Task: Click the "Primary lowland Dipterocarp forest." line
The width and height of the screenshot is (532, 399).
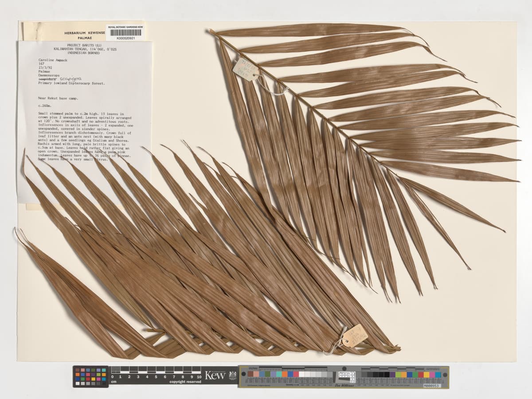Action: point(72,83)
